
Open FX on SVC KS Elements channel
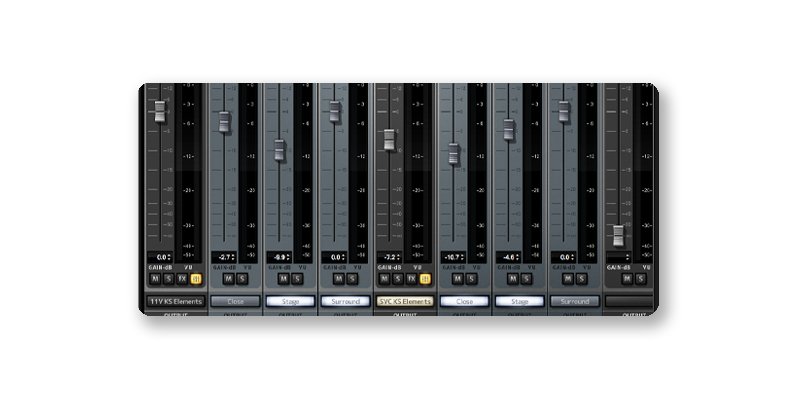411,279
